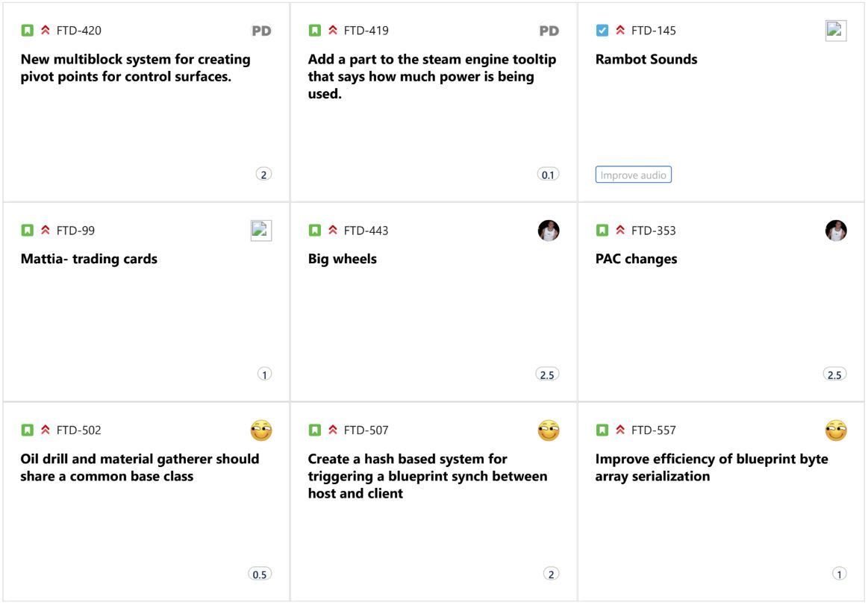868x605 pixels.
Task: Click the red priority arrows on FTD-99
Action: (46, 230)
